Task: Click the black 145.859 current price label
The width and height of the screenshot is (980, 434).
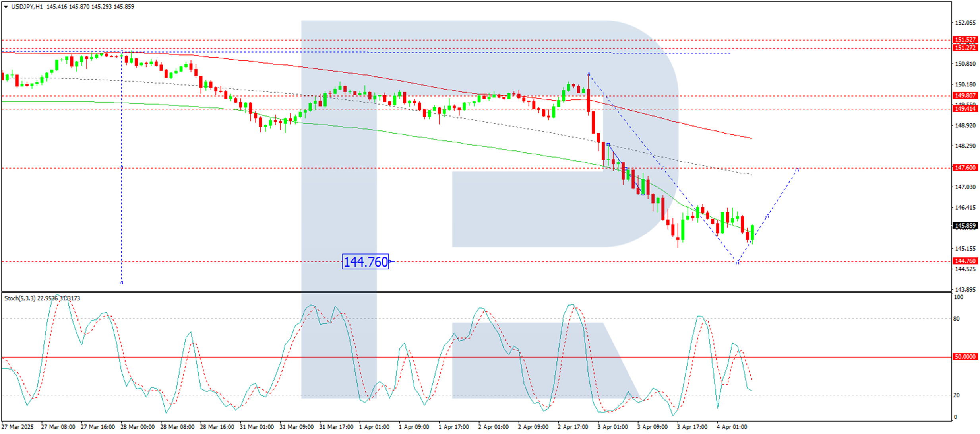Action: tap(965, 226)
